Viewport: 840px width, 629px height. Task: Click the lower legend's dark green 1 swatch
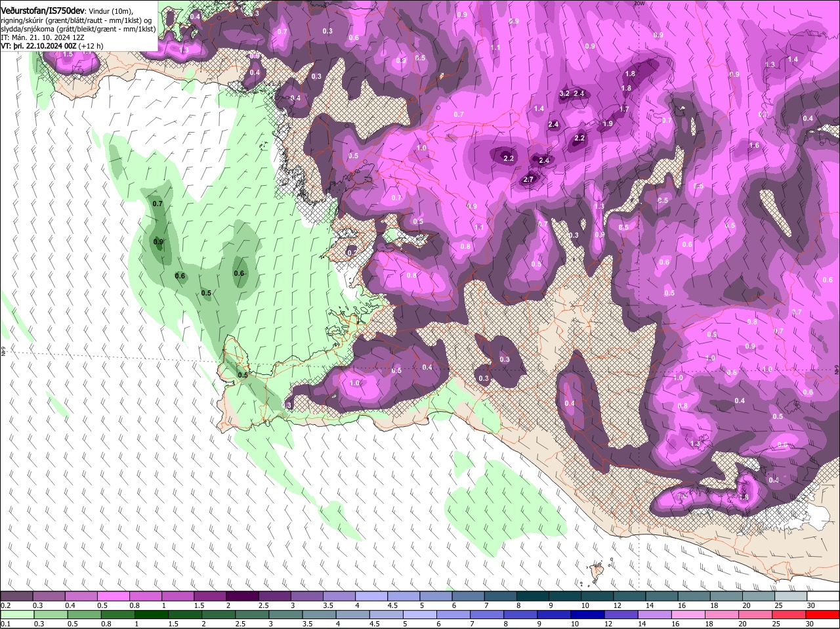152,615
